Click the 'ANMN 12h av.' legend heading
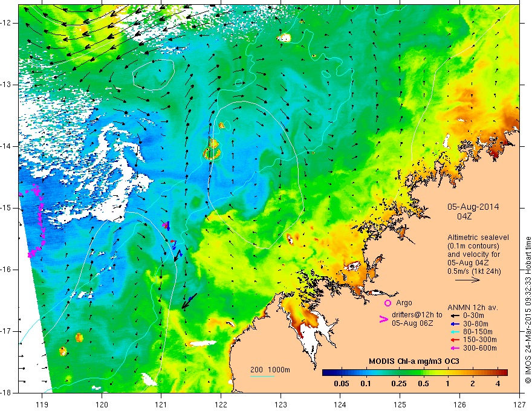532x411 pixels. [x=473, y=308]
